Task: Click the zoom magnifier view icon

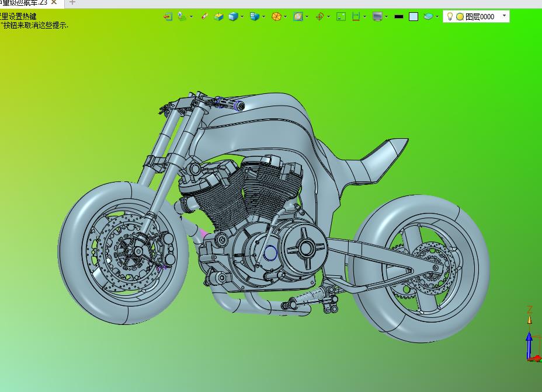Action: tap(298, 16)
